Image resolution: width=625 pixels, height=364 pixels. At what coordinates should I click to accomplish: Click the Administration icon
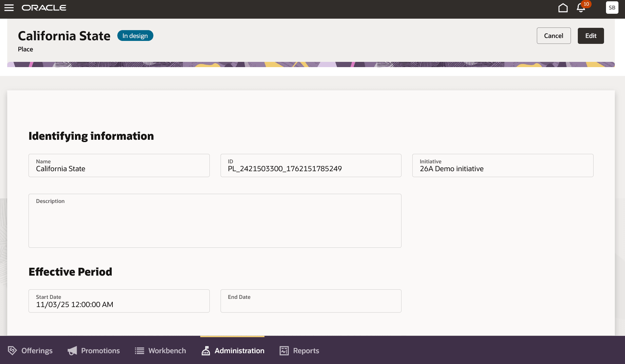205,351
